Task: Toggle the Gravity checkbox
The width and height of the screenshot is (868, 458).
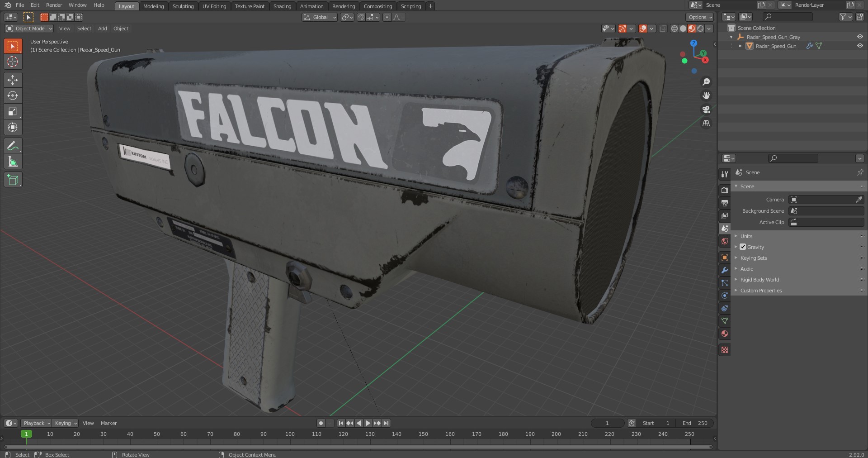Action: pyautogui.click(x=743, y=247)
